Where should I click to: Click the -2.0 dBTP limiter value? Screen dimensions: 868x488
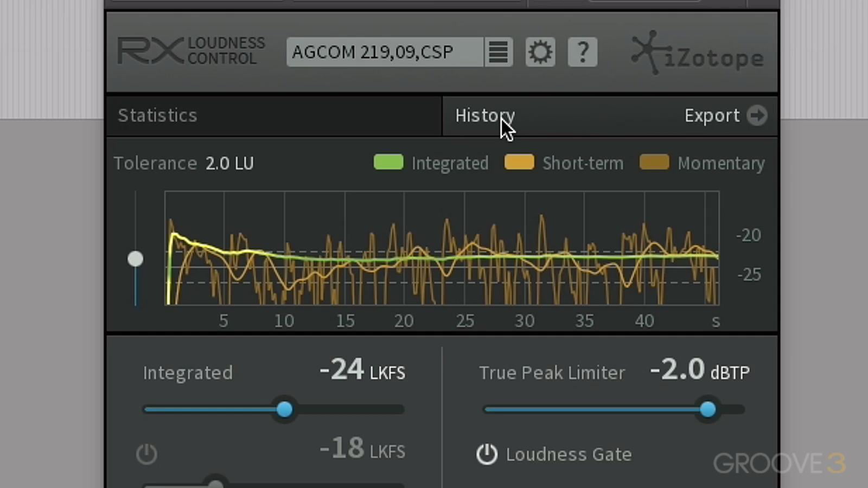(700, 370)
